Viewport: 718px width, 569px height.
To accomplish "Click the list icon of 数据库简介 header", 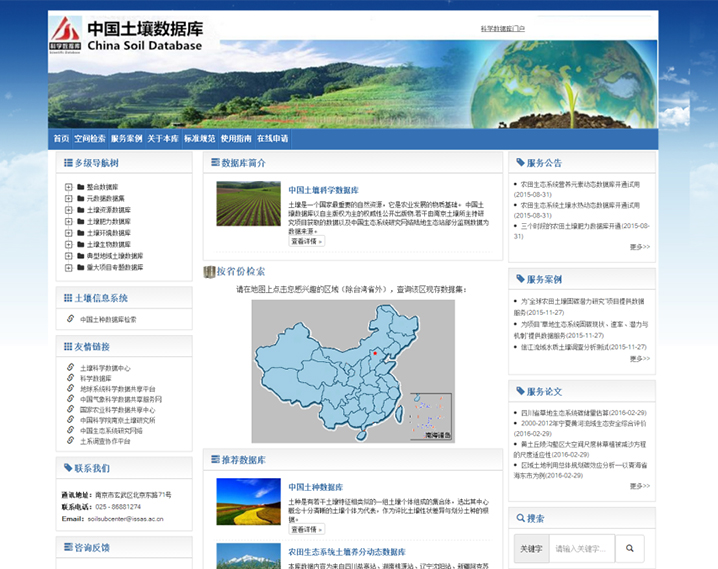I will 215,162.
